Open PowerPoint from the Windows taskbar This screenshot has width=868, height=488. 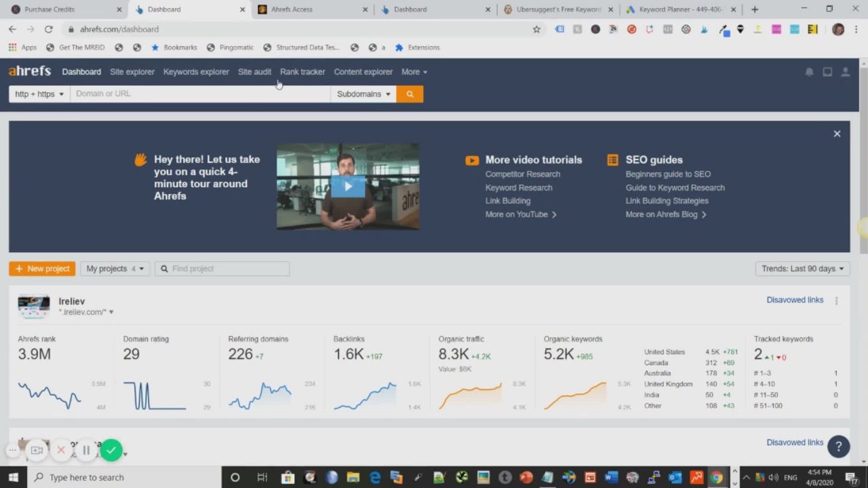coord(526,477)
